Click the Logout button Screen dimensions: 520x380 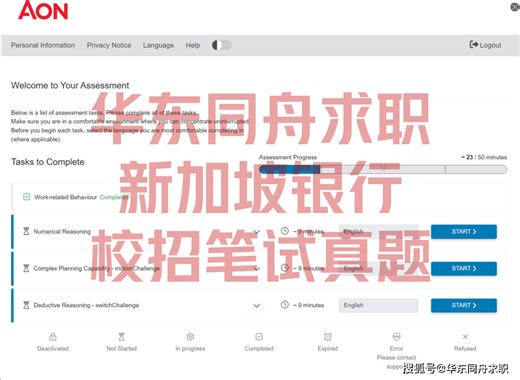[485, 45]
